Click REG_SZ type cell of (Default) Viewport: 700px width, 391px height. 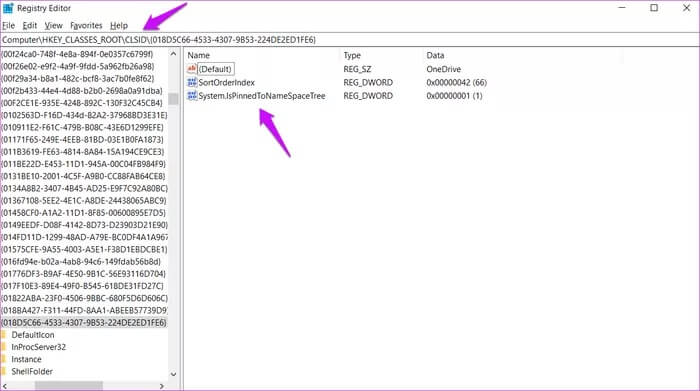click(357, 69)
